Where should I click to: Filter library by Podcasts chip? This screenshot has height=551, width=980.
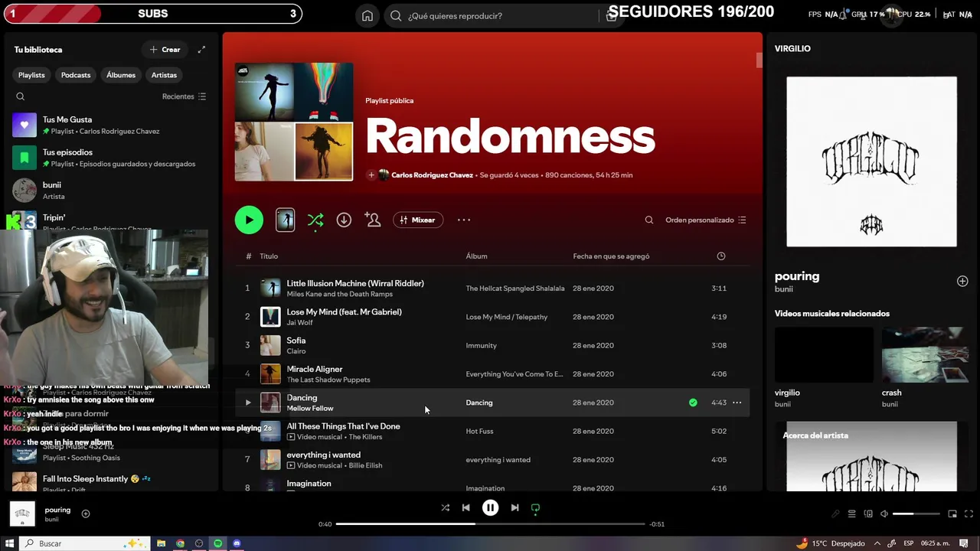[x=76, y=75]
